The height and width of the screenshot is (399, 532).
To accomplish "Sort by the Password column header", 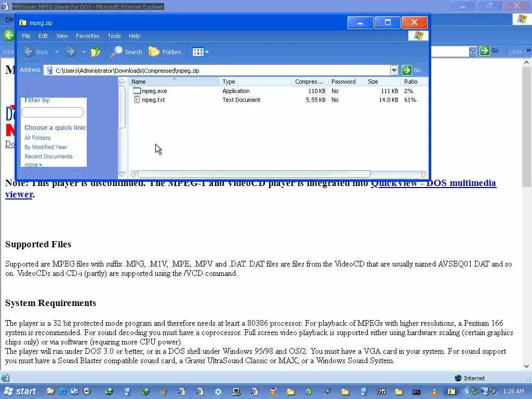I will (x=346, y=82).
